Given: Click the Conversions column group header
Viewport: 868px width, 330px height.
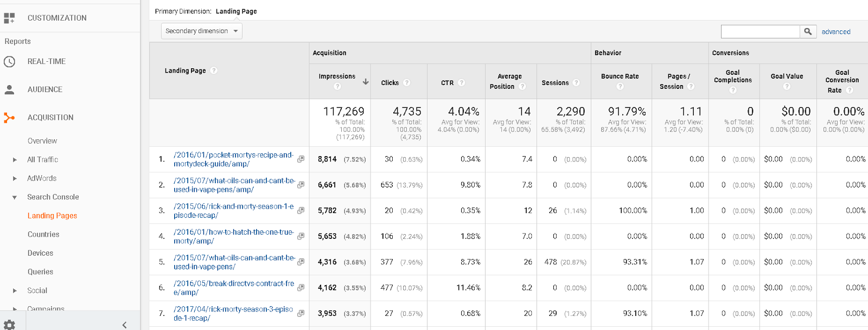Looking at the screenshot, I should [x=730, y=53].
